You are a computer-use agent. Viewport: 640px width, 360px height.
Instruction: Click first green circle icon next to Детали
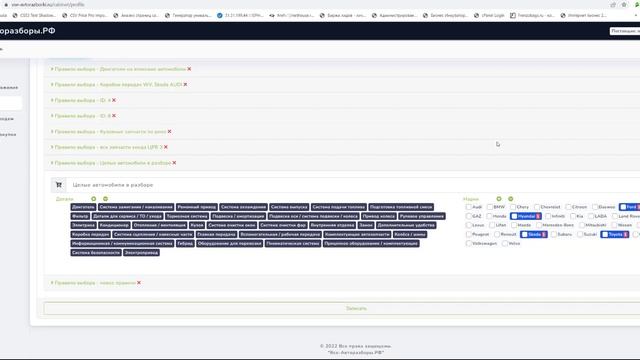click(x=93, y=199)
